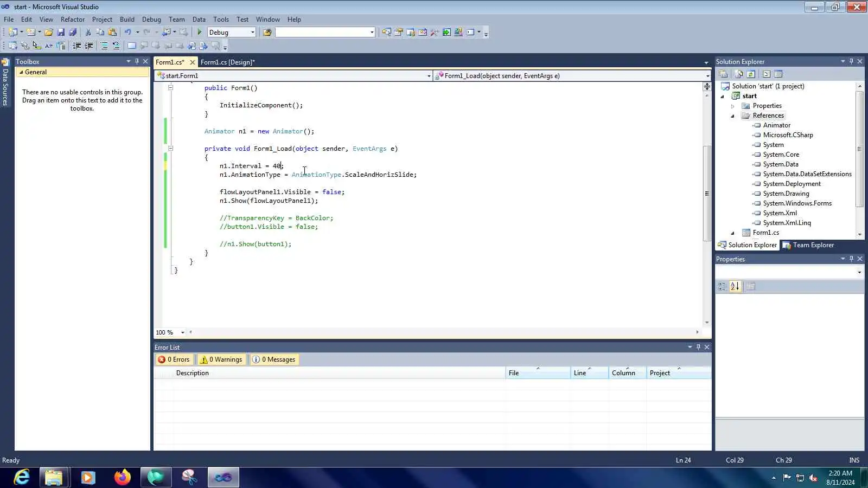The image size is (868, 488).
Task: Open the Tools menu
Action: (221, 20)
